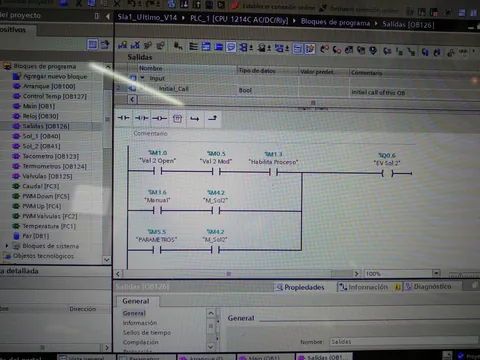Toggle absolute/symbolic operands display

(246, 47)
